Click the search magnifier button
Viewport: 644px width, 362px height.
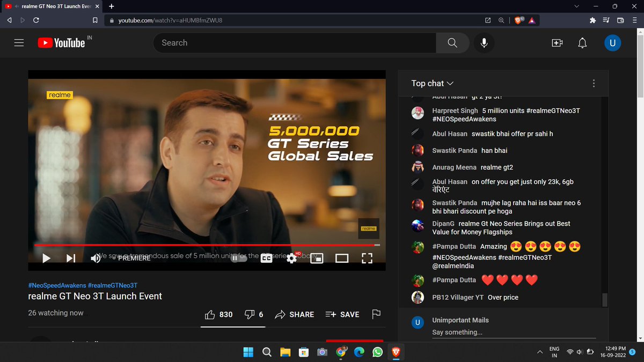pyautogui.click(x=452, y=43)
